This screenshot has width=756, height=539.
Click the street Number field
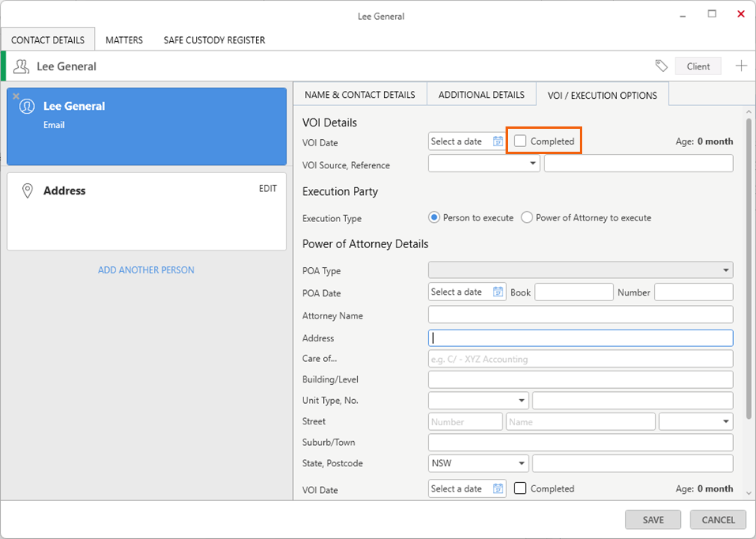[465, 421]
